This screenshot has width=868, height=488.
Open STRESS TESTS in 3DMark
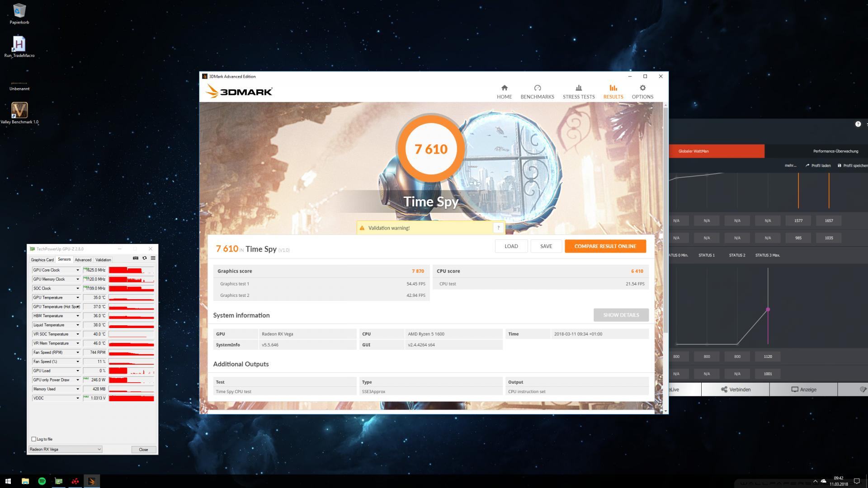[579, 92]
